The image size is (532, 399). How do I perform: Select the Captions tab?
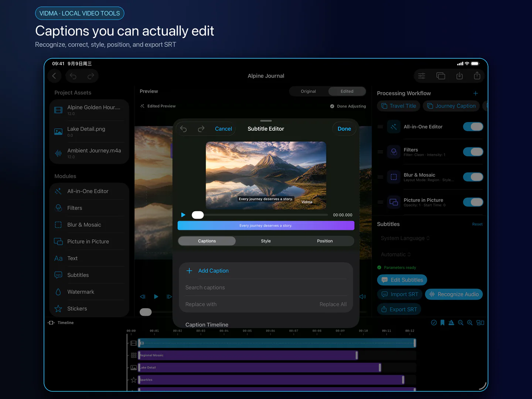(207, 241)
